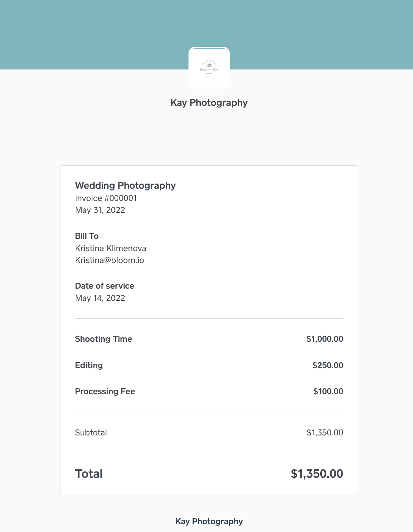
Task: Click the $1,000.00 shooting time amount
Action: click(325, 339)
